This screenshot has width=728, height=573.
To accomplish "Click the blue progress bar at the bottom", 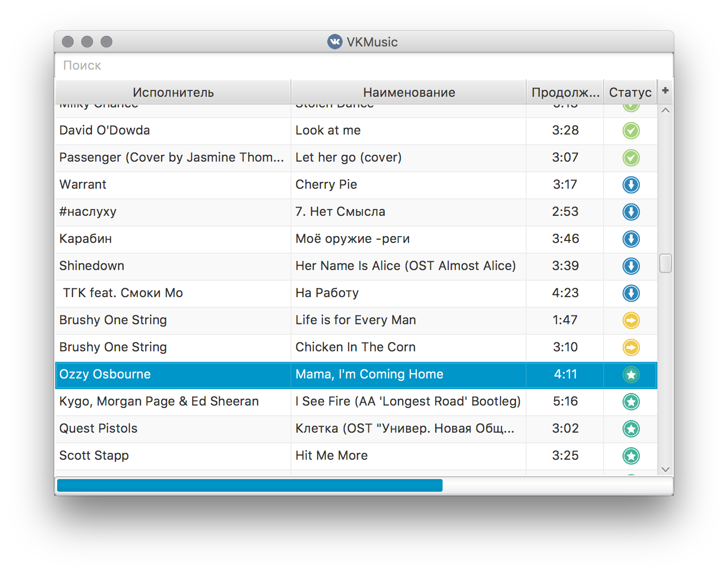I will coord(250,485).
